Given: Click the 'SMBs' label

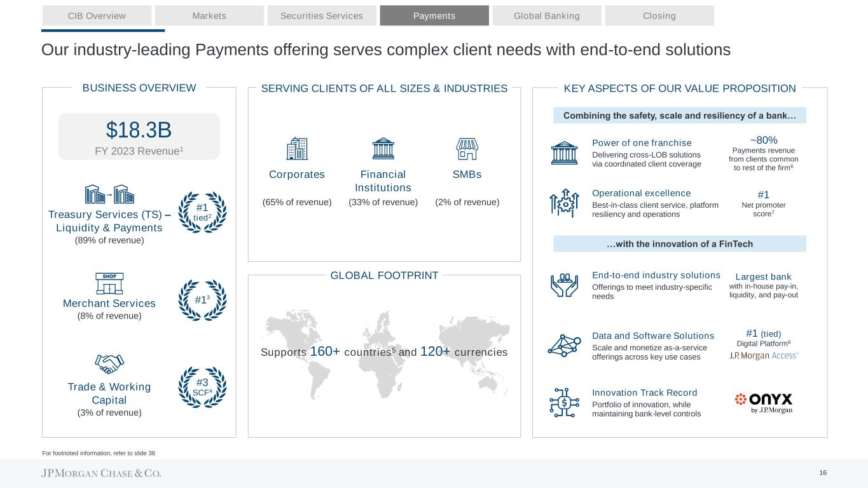Looking at the screenshot, I should click(x=467, y=174).
